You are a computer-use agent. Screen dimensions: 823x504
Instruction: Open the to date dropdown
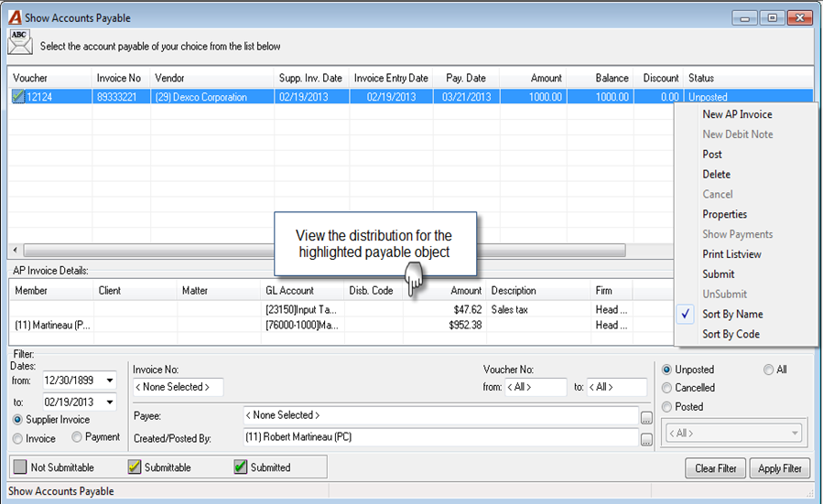(110, 402)
